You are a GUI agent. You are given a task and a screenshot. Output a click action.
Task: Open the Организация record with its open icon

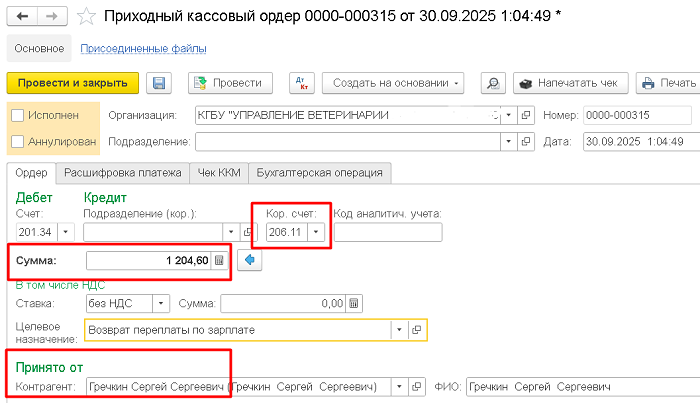point(526,115)
